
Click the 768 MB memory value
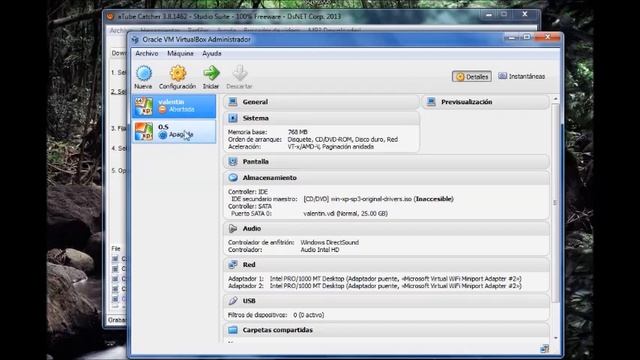click(298, 132)
